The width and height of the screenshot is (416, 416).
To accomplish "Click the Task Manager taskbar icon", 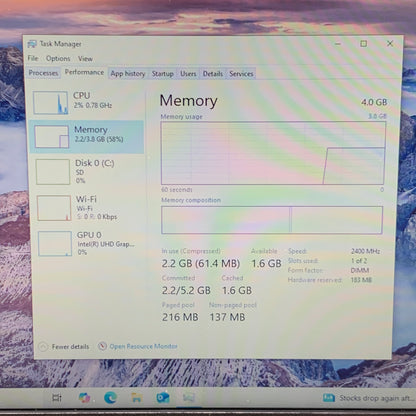I will (189, 398).
